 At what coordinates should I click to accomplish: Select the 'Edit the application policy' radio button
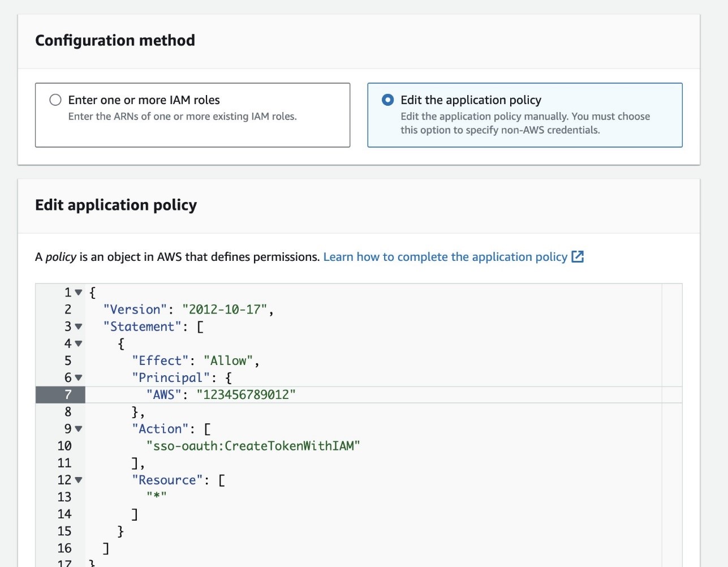(x=388, y=100)
